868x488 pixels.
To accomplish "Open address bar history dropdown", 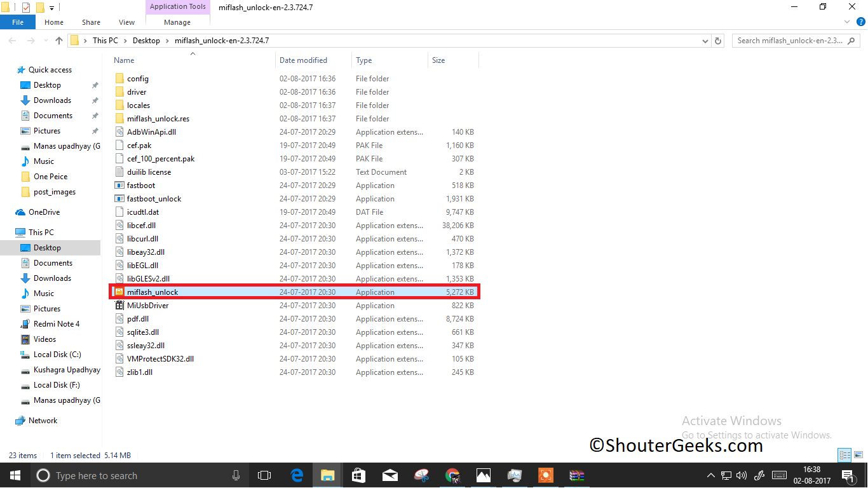I will tap(705, 41).
